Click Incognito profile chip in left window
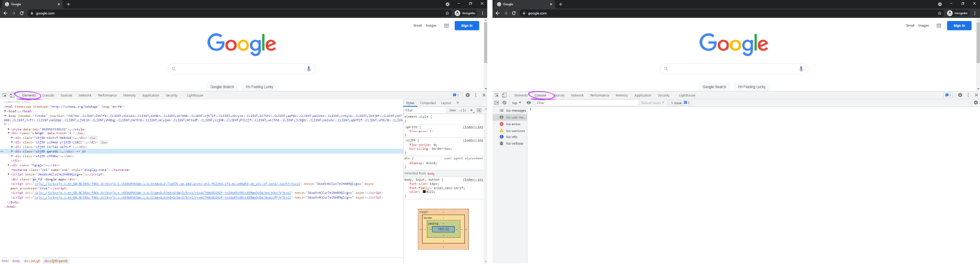 coord(465,13)
